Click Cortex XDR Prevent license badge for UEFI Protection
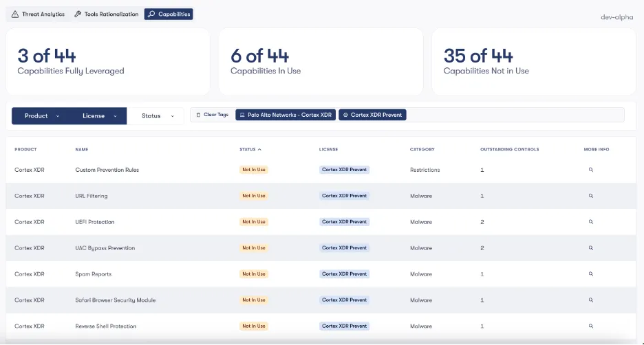Screen dimensions: 644x345 pos(344,222)
